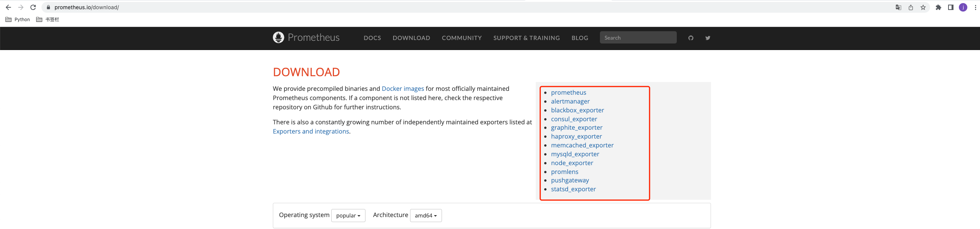
Task: Open the DOWNLOAD navigation item
Action: 411,38
